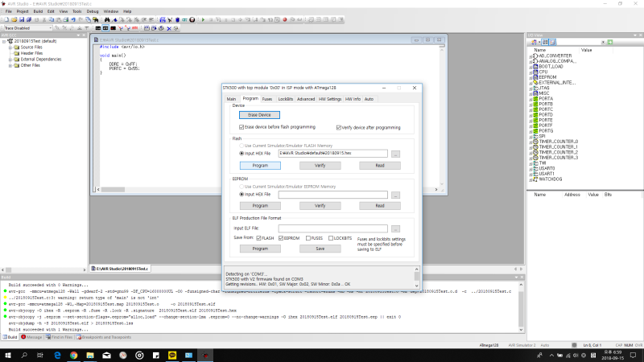Switch to the LockBits tab
This screenshot has width=644, height=362.
[286, 99]
